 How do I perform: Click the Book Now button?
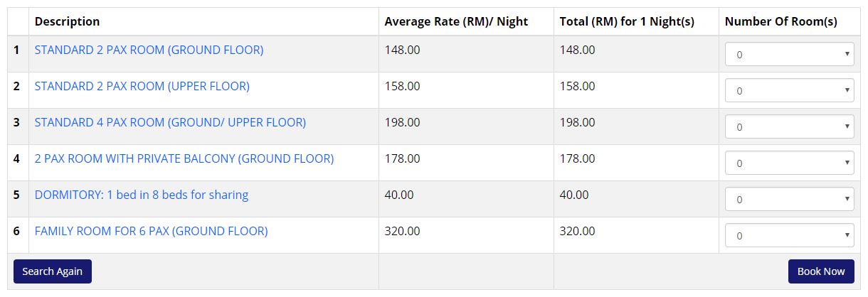tap(821, 271)
